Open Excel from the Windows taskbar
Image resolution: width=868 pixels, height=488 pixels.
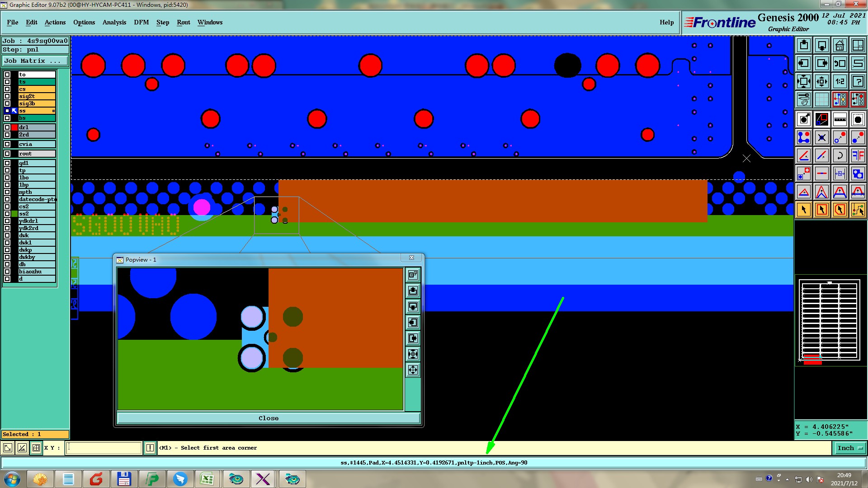[x=207, y=479]
